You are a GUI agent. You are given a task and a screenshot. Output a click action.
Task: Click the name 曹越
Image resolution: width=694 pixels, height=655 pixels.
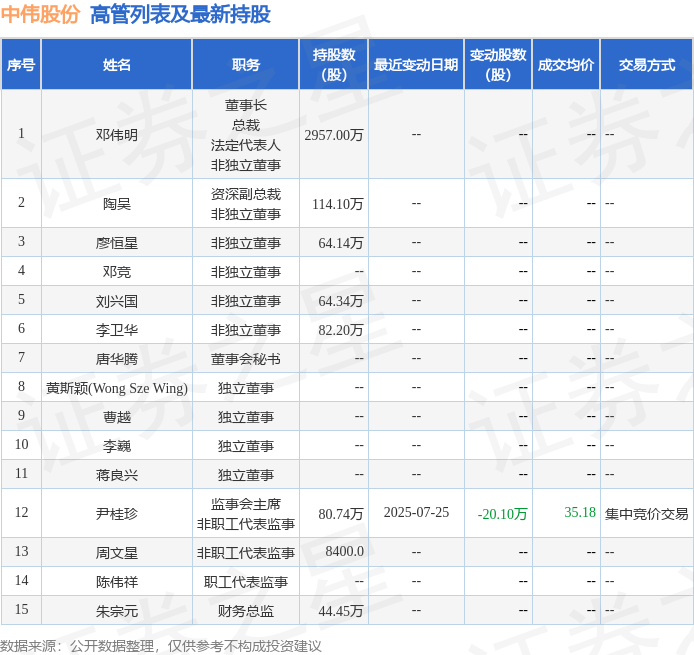pos(117,416)
